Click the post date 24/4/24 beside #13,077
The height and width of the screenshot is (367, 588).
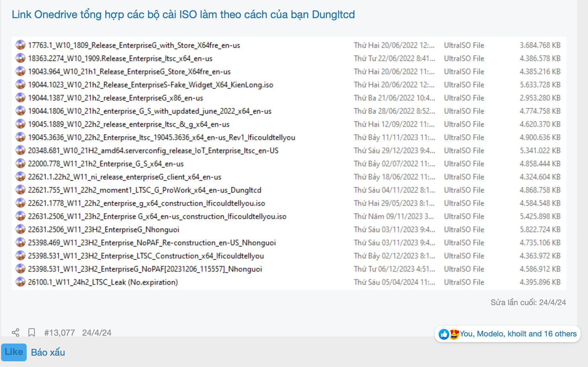(x=97, y=333)
